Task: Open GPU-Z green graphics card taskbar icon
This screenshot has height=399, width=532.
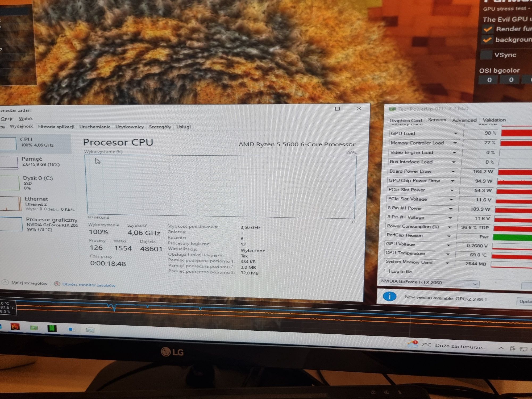Action: (34, 328)
